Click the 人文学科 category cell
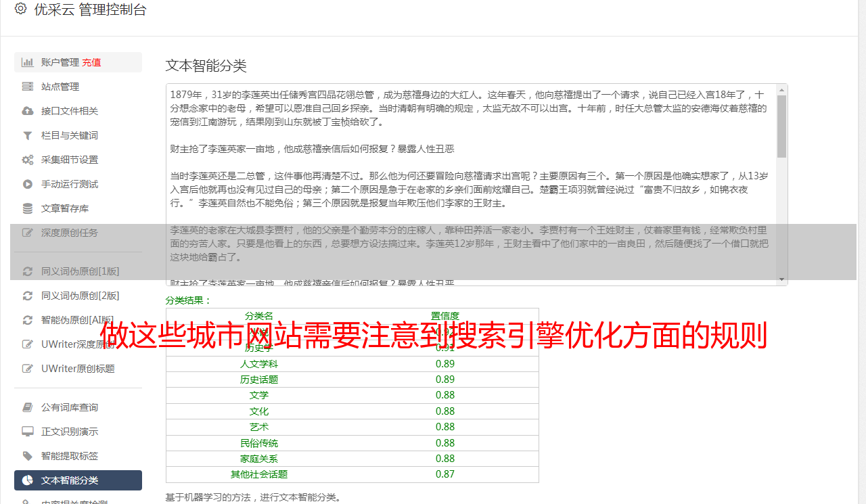The height and width of the screenshot is (504, 866). coord(259,364)
